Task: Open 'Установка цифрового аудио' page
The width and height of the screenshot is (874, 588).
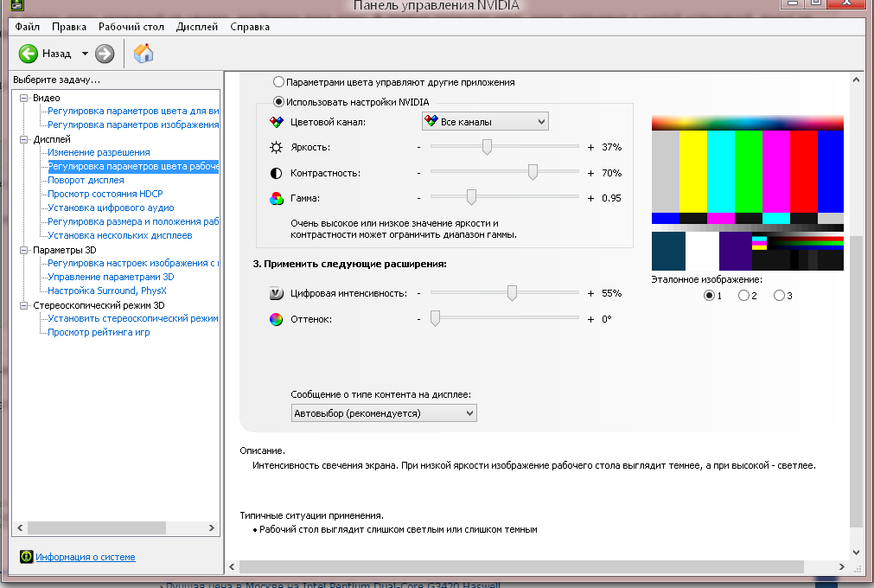Action: pyautogui.click(x=111, y=208)
